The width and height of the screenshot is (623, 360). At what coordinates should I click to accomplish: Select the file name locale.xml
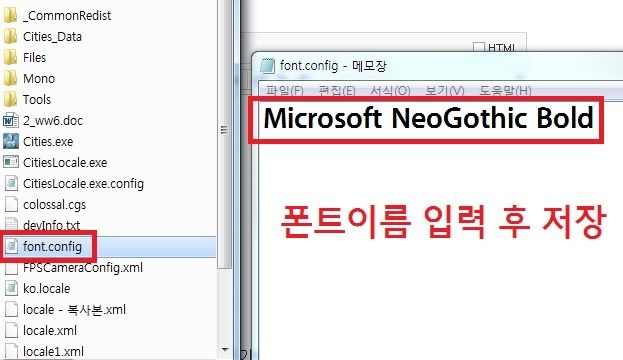[50, 331]
